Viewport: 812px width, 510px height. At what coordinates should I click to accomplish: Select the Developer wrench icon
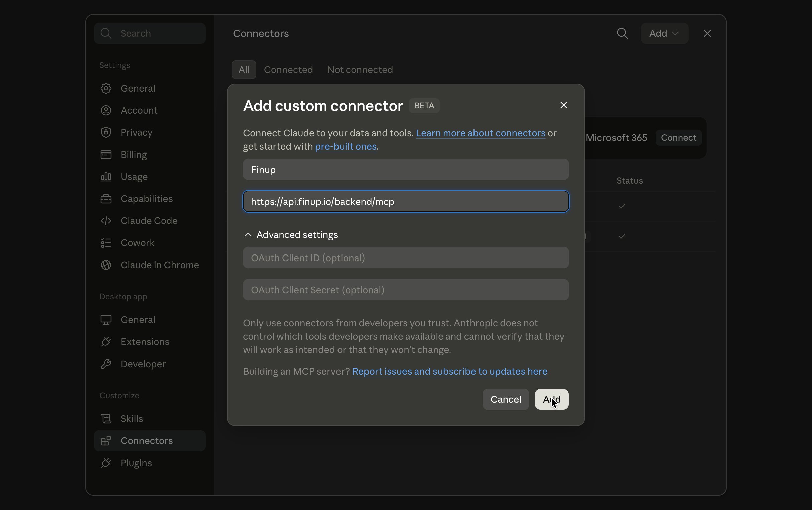[x=106, y=364]
